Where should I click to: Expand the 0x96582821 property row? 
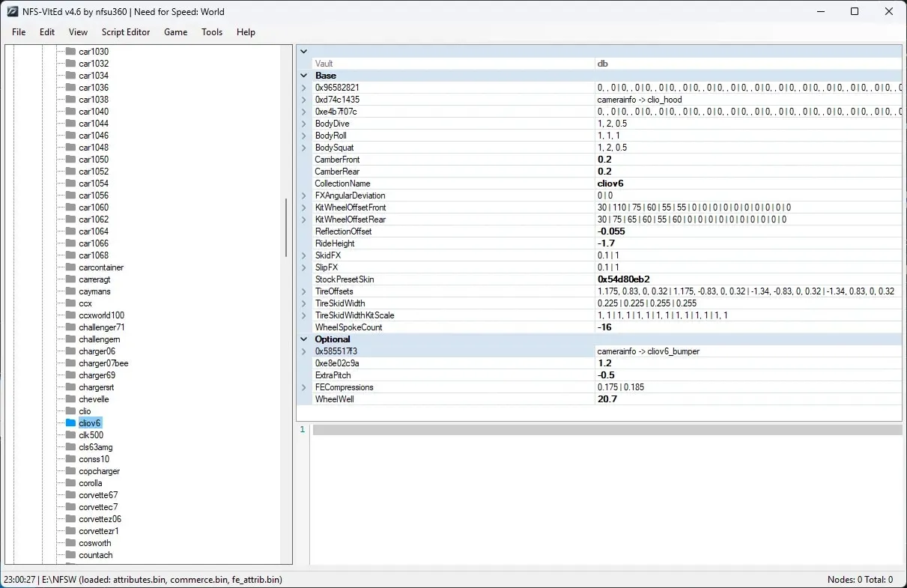pos(304,88)
